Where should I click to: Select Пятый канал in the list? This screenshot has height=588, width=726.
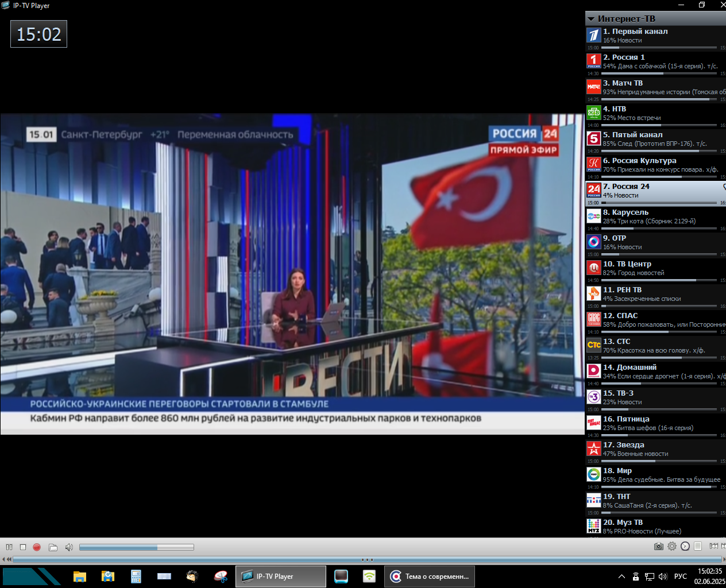point(655,141)
